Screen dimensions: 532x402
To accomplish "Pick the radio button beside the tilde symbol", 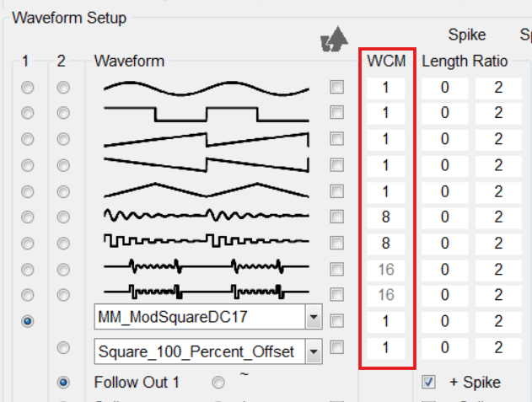I will click(218, 383).
